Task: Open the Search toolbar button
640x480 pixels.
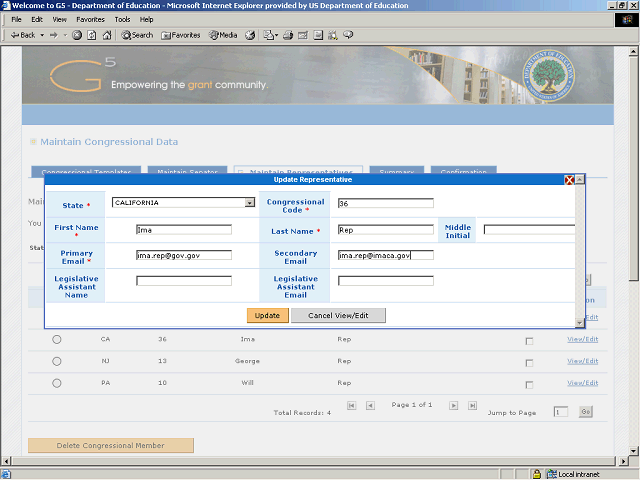Action: pyautogui.click(x=138, y=35)
